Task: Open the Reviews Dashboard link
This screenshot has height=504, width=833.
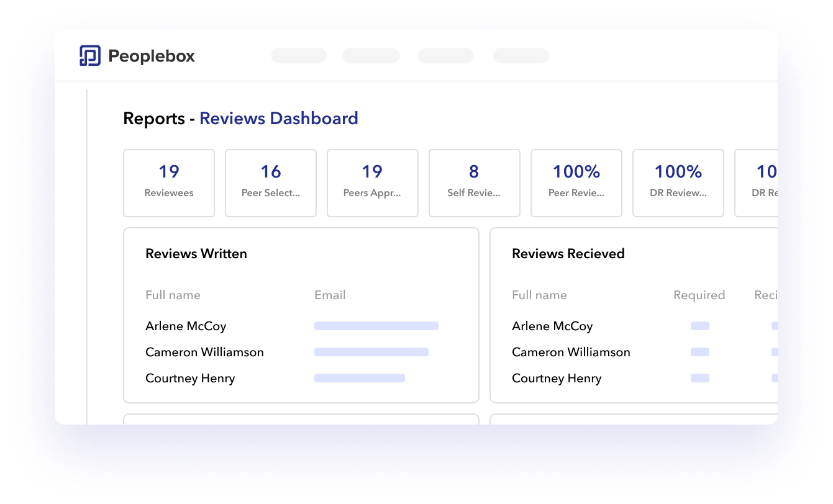Action: point(278,118)
